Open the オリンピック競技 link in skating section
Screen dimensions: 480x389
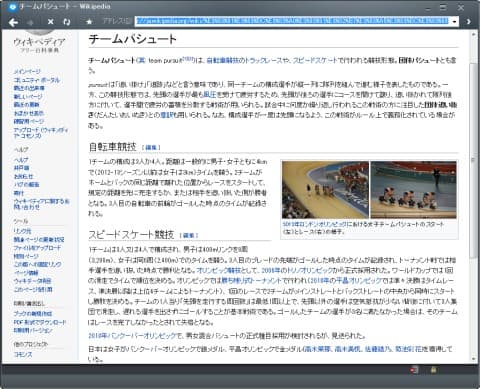coord(219,270)
